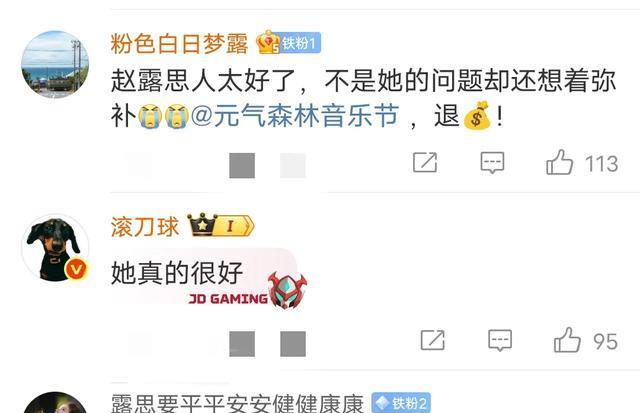The height and width of the screenshot is (413, 640).
Task: Reply to 滚刀球's comment
Action: [x=500, y=340]
